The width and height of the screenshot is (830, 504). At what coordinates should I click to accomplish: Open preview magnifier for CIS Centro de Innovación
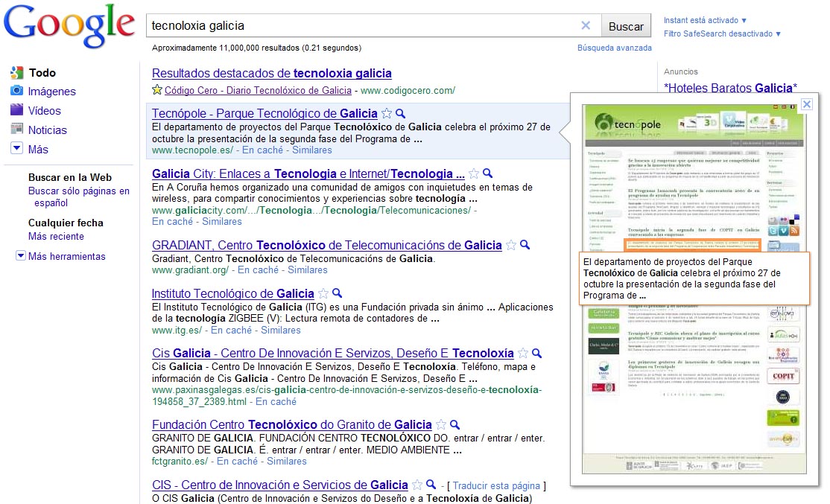tap(431, 485)
